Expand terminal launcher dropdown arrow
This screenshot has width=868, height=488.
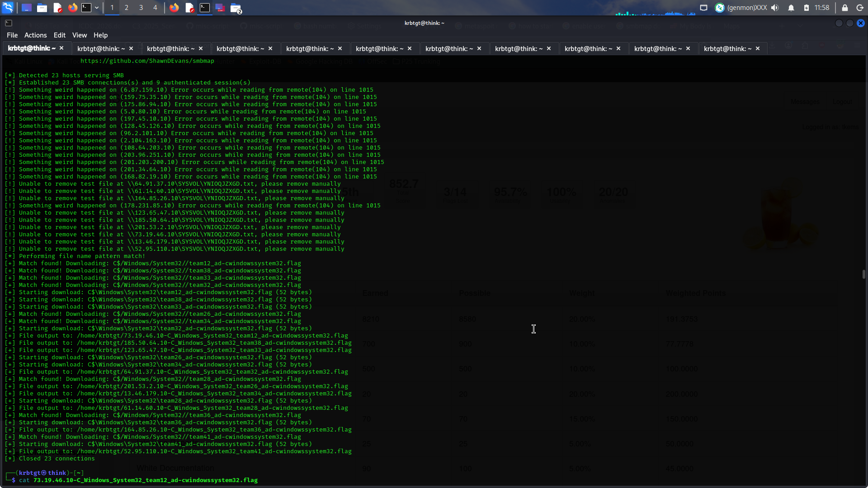coord(97,8)
